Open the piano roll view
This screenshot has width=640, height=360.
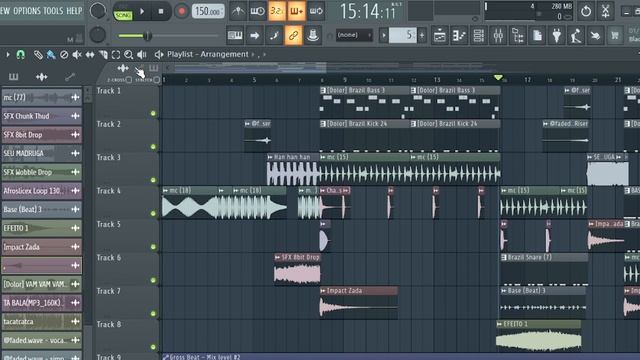[459, 36]
